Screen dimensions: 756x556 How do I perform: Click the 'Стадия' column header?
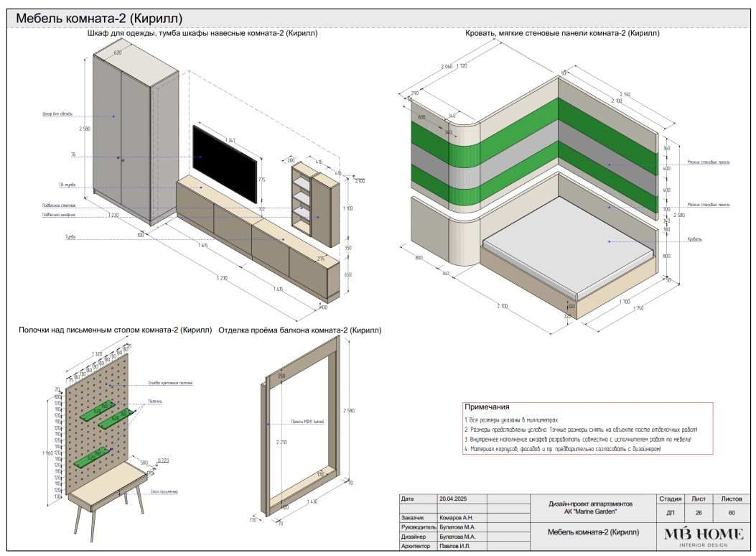[670, 499]
